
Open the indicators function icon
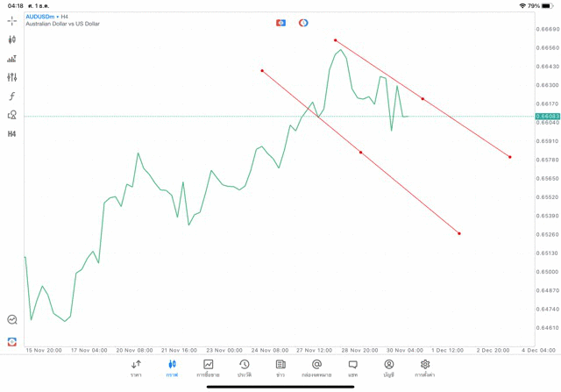(x=12, y=96)
